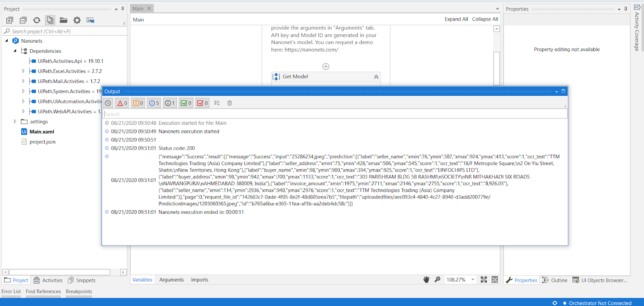Refresh the Project panel
644x306 pixels.
37,20
